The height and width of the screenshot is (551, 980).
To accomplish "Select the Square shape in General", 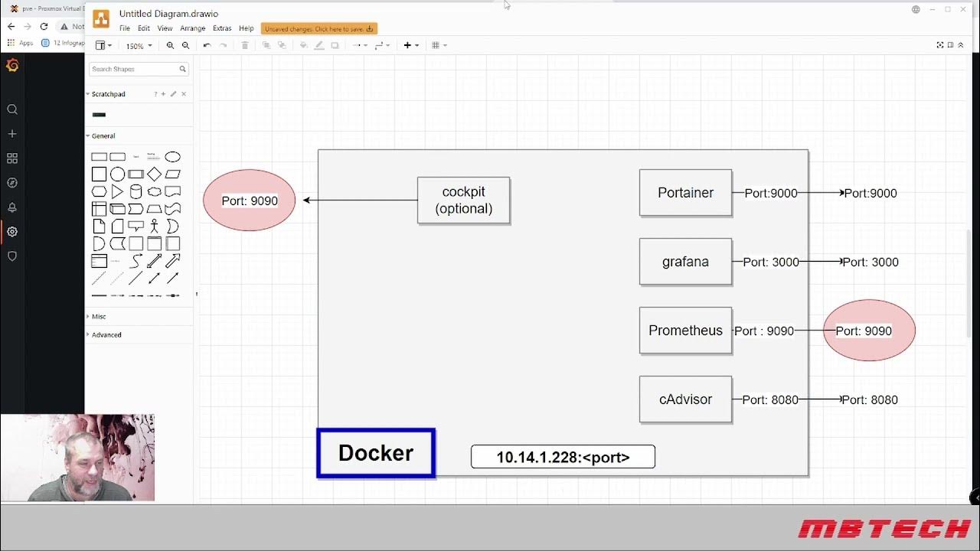I will [x=99, y=174].
